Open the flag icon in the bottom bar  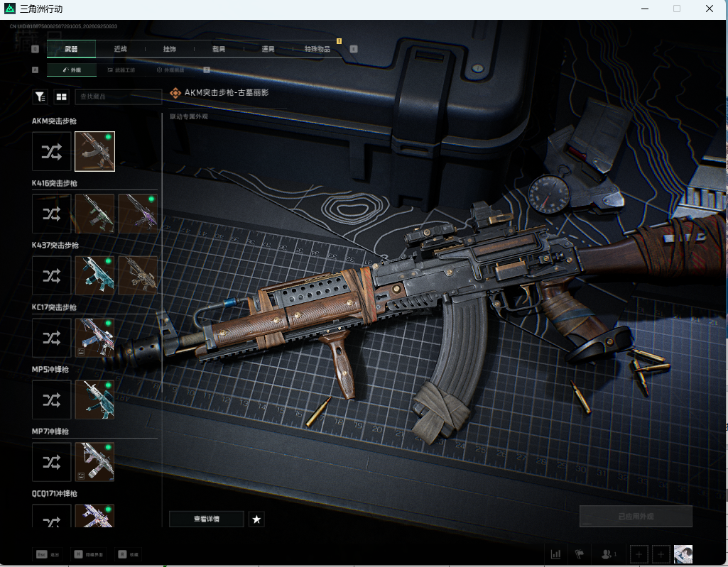(x=580, y=554)
